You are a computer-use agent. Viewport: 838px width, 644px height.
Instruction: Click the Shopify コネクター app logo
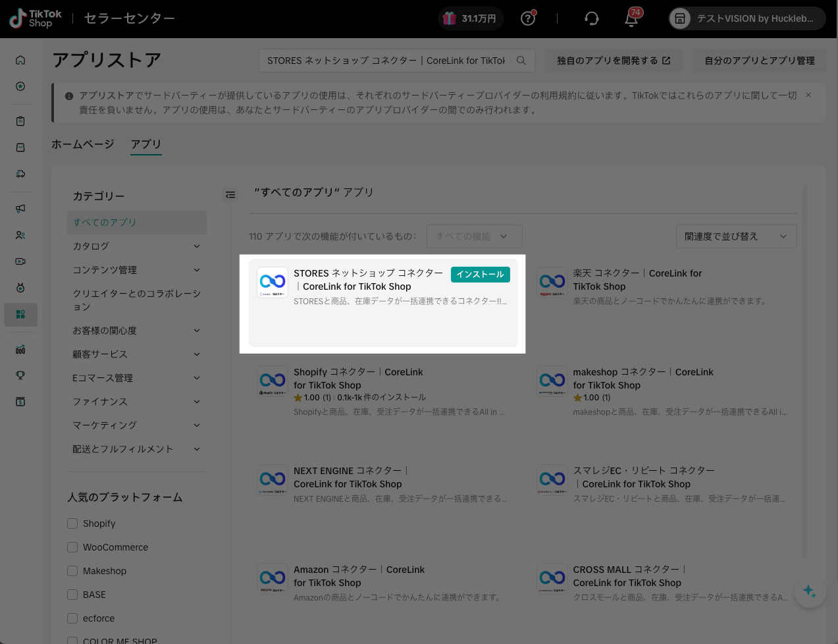pos(273,381)
